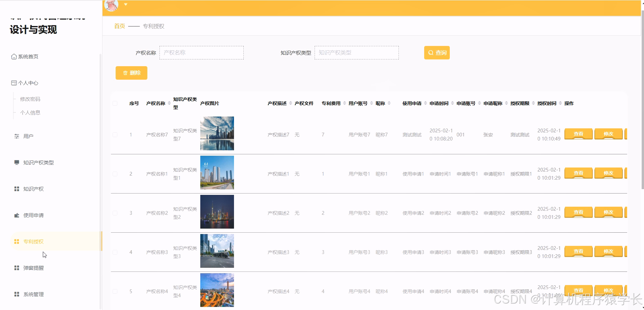The height and width of the screenshot is (310, 644).
Task: Switch to 专利授权 in the sidebar menu
Action: pos(32,241)
